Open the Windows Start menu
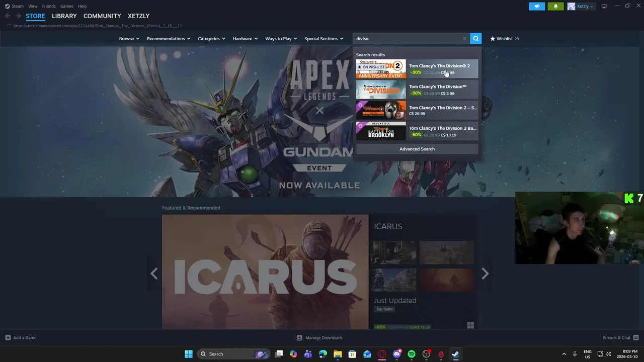The height and width of the screenshot is (362, 644). 188,354
